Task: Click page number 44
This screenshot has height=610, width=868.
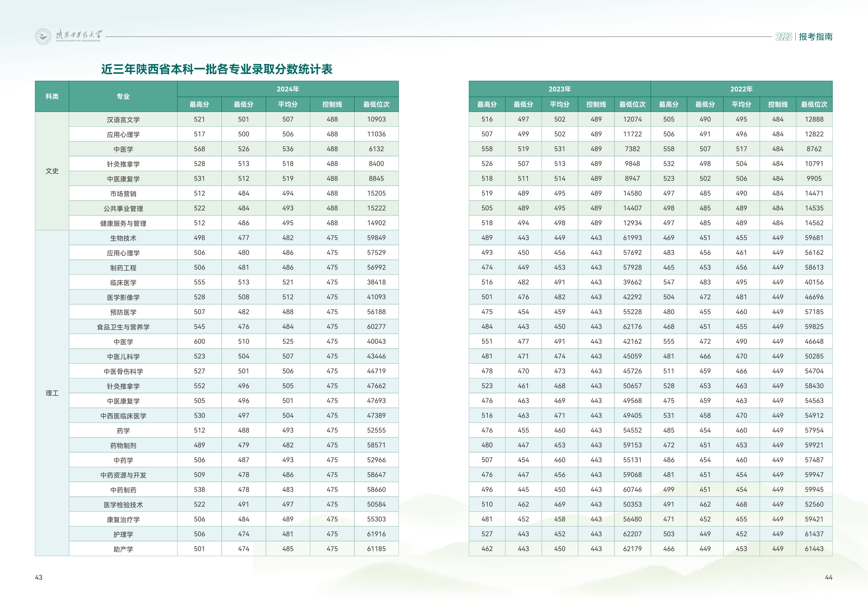Action: coord(828,577)
